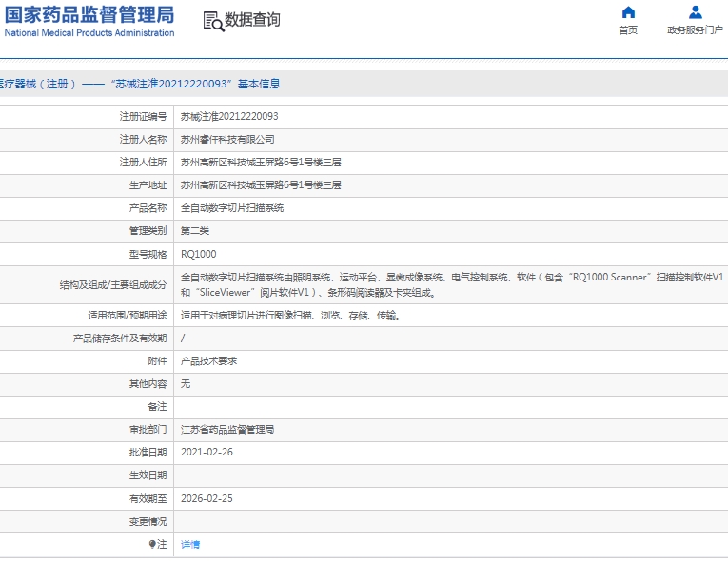Viewport: 728px width, 561px height.
Task: Click the 产品储存条件及有效期 label
Action: pyautogui.click(x=120, y=339)
